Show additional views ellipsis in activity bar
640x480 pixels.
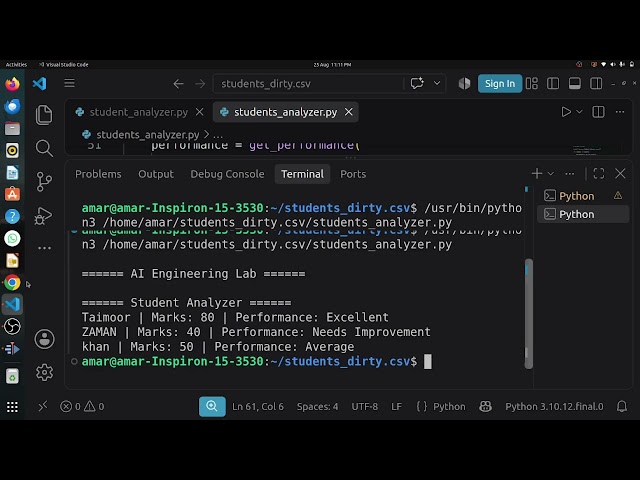coord(44,248)
